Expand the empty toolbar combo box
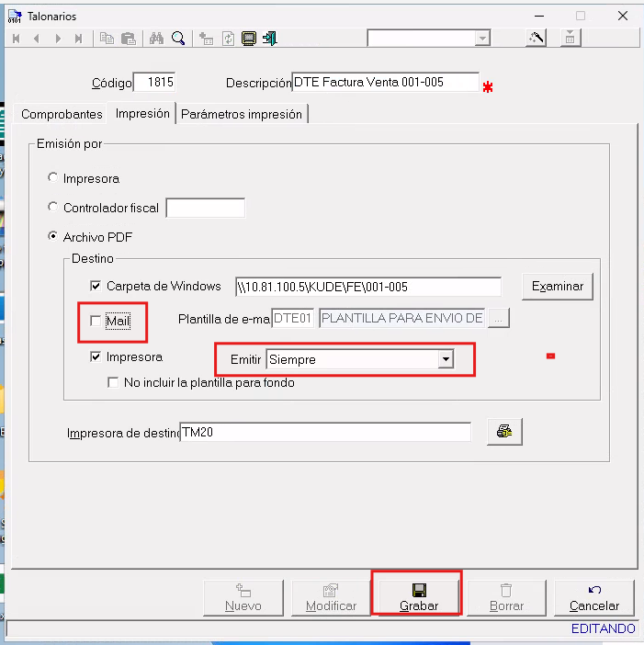644x645 pixels. tap(482, 39)
